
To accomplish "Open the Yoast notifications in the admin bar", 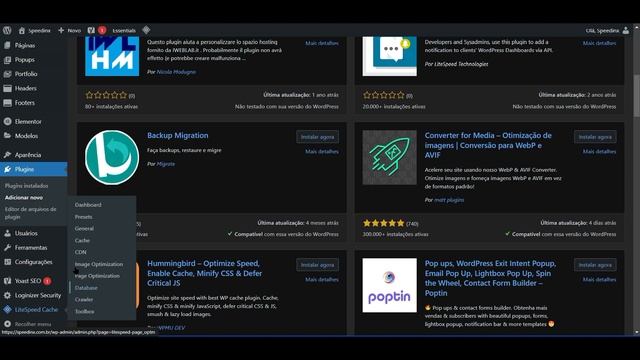I will 96,30.
